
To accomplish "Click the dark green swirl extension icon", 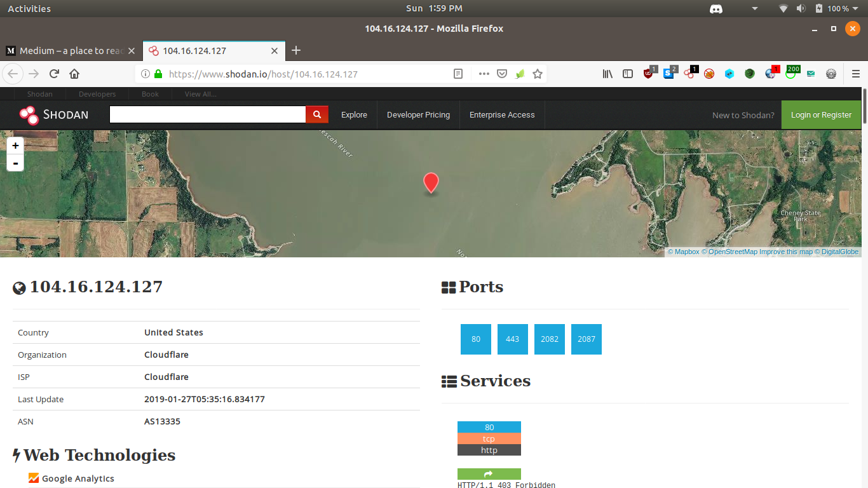I will (750, 74).
